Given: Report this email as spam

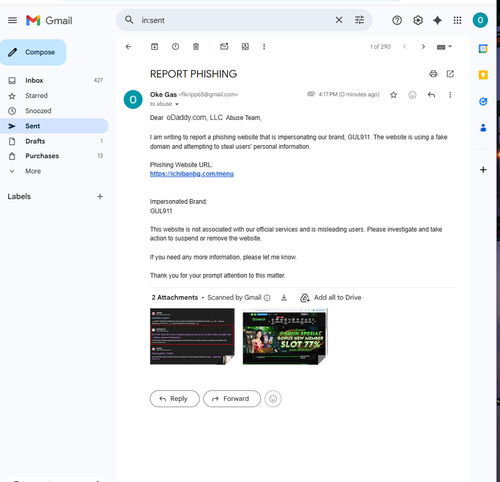Looking at the screenshot, I should (x=175, y=47).
